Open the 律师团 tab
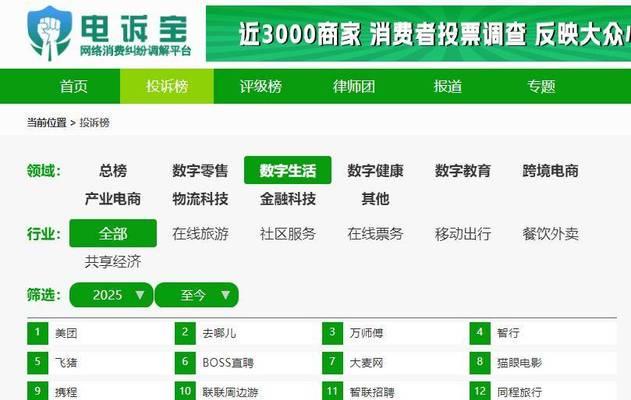 [x=354, y=86]
